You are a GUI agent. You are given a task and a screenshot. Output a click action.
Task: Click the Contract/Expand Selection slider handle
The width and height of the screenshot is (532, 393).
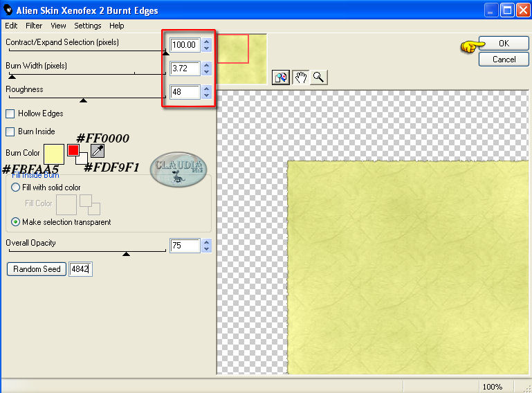point(165,53)
